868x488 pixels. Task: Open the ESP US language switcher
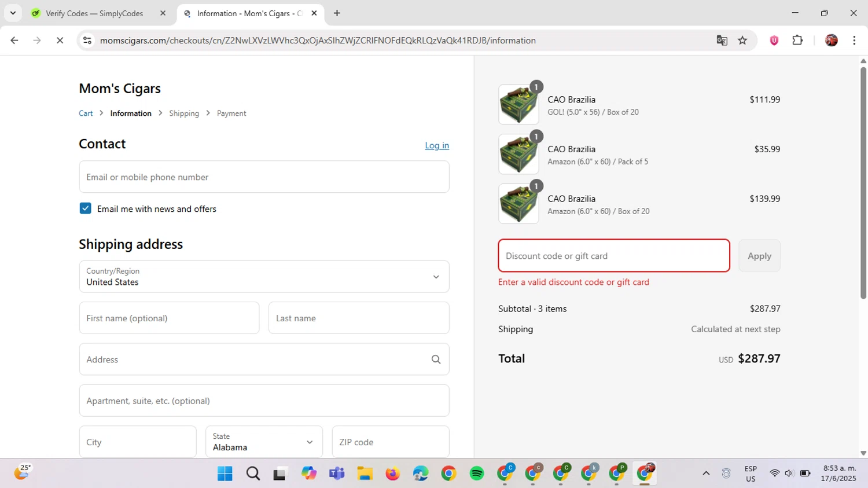tap(751, 474)
